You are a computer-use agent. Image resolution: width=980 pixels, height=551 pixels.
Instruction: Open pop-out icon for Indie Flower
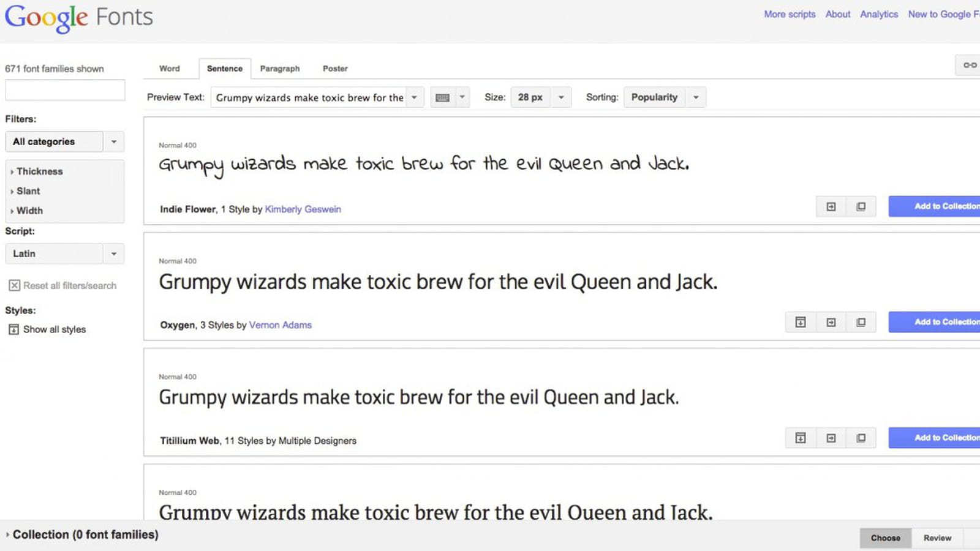pos(861,207)
